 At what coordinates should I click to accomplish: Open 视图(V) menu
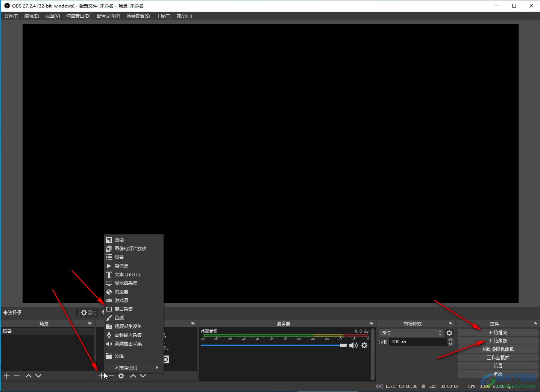53,16
